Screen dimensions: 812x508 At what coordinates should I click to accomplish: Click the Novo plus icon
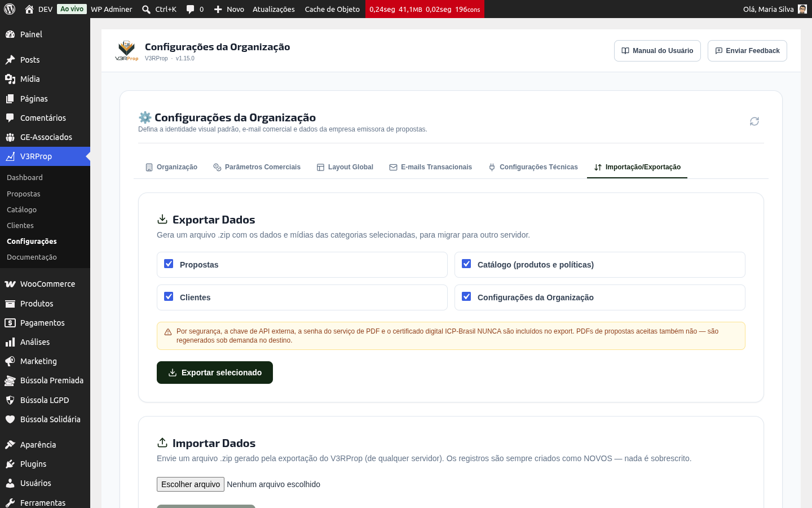pyautogui.click(x=218, y=9)
